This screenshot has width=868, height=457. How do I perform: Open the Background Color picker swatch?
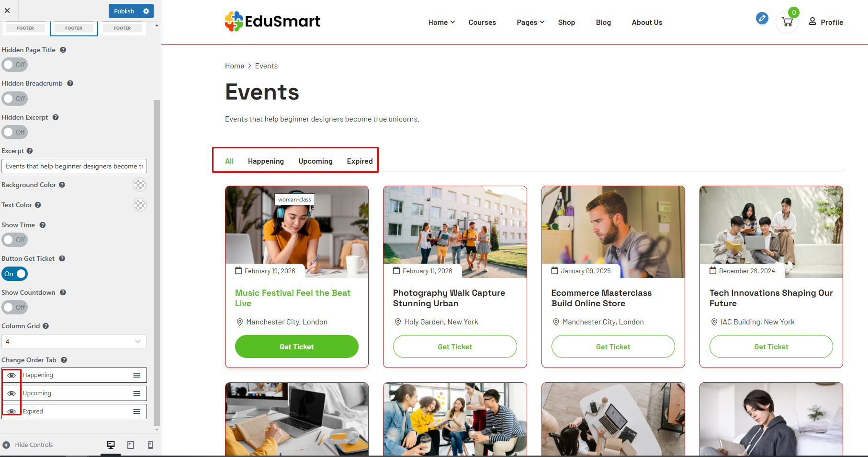(139, 185)
